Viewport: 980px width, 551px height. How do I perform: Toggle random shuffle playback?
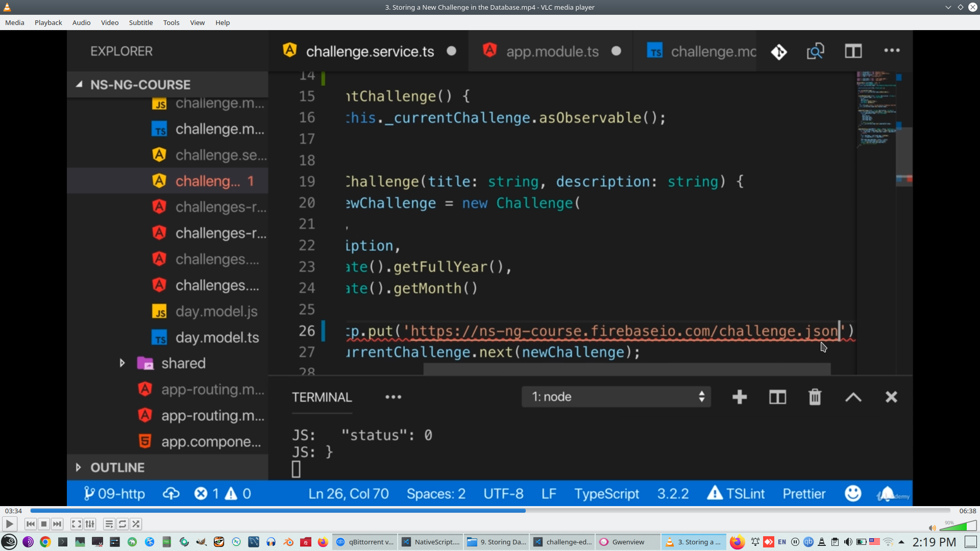[x=136, y=524]
